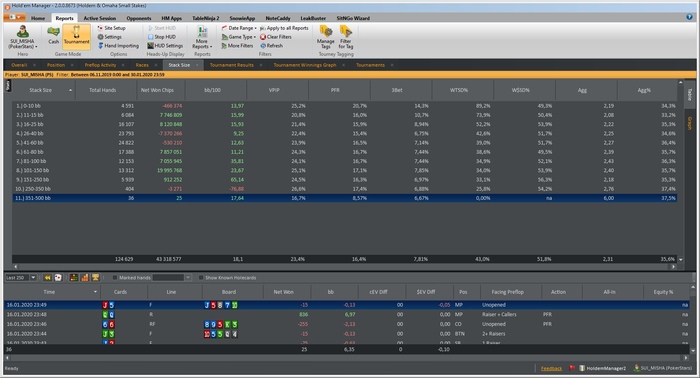This screenshot has height=378, width=700.
Task: Select the 1.) 0-10 bb row
Action: click(x=344, y=106)
